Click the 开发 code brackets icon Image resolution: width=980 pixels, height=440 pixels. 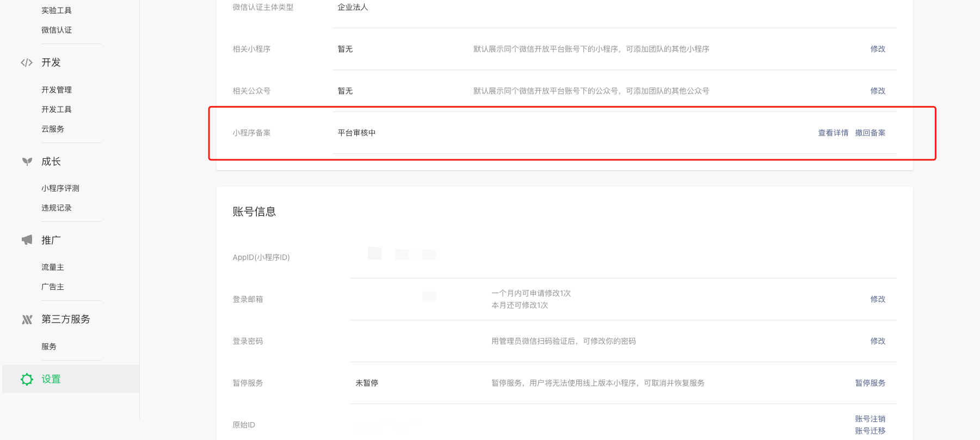coord(27,63)
